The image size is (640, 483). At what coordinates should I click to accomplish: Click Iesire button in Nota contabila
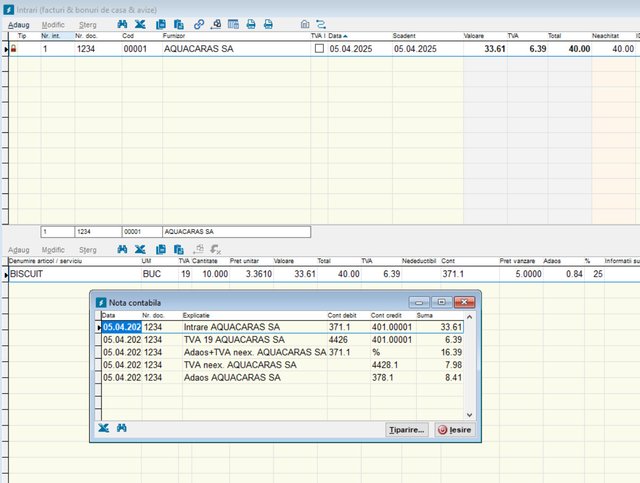click(x=455, y=430)
